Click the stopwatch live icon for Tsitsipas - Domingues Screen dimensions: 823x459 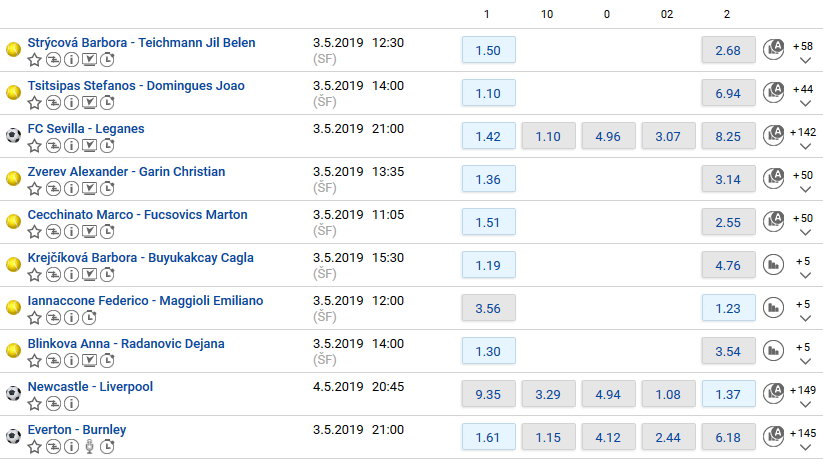coord(107,103)
